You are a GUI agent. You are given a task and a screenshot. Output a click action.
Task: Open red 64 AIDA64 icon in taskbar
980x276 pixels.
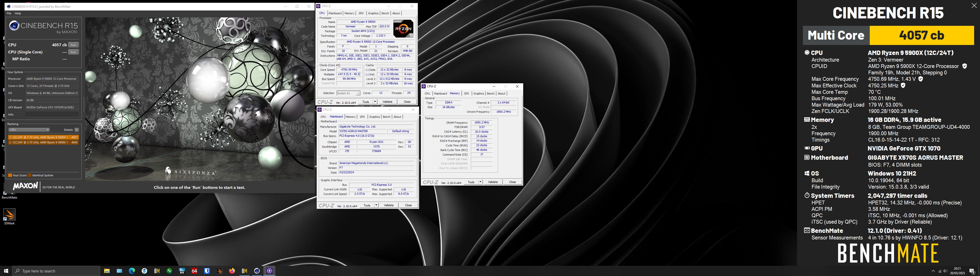click(x=194, y=271)
